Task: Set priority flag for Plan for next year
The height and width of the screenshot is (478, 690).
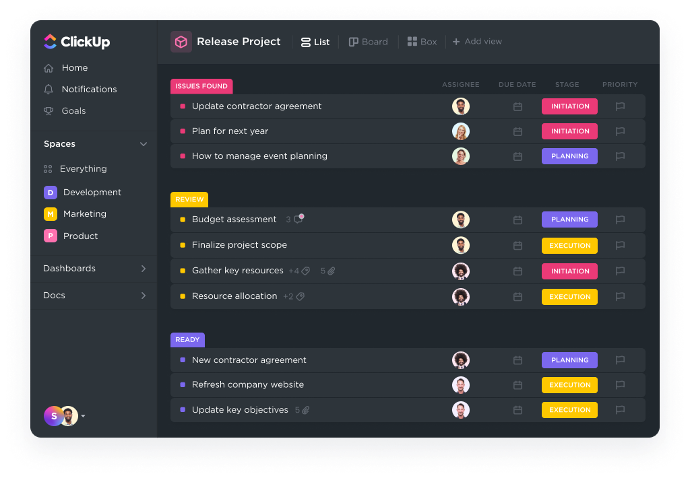Action: click(620, 131)
